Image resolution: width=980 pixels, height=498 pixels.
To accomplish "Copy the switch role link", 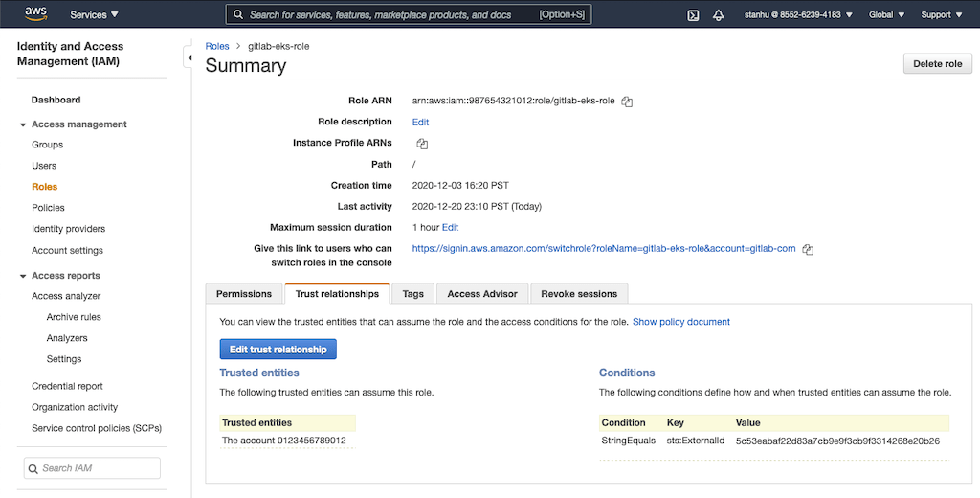I will click(808, 249).
